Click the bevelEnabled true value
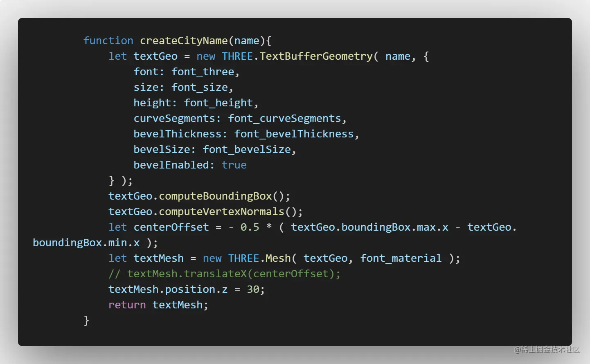 (234, 165)
